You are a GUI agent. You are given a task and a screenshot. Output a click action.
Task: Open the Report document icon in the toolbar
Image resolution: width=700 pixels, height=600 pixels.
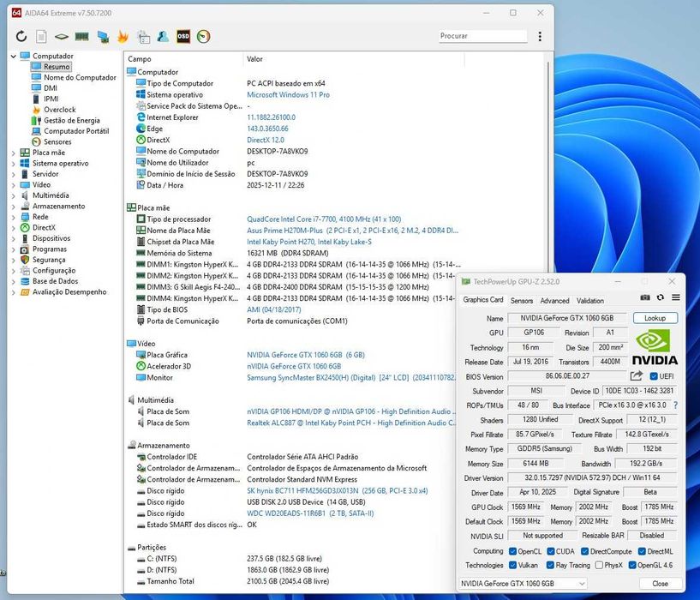tap(41, 36)
